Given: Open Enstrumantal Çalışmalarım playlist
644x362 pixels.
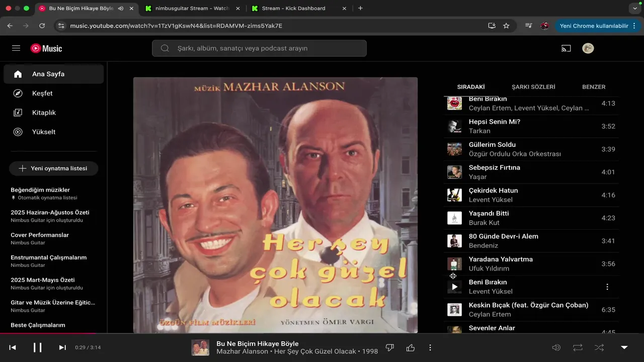Looking at the screenshot, I should 53,261.
